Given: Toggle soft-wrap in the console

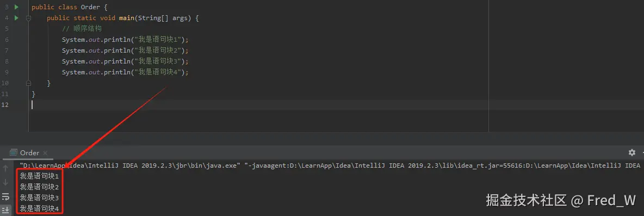Looking at the screenshot, I should pyautogui.click(x=6, y=196).
